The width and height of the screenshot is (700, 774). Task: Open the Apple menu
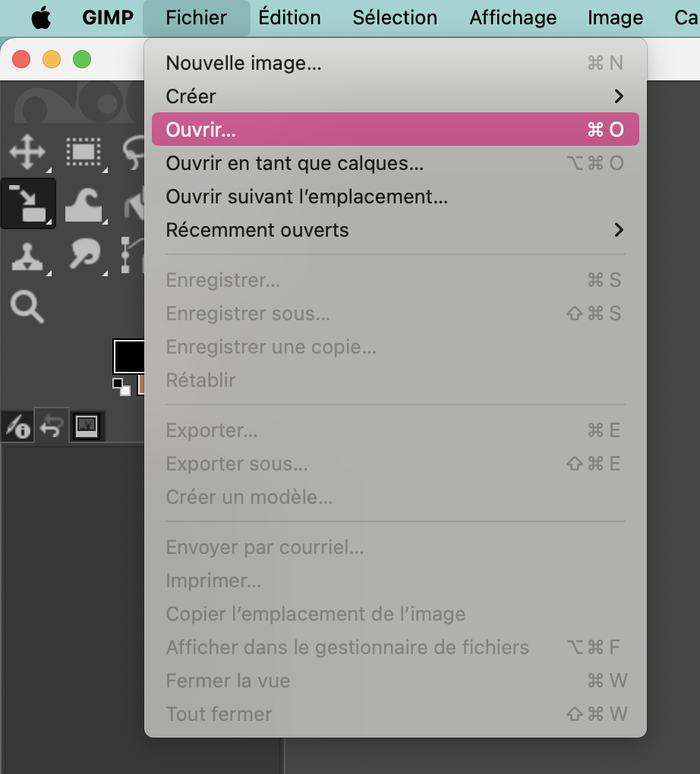point(42,17)
